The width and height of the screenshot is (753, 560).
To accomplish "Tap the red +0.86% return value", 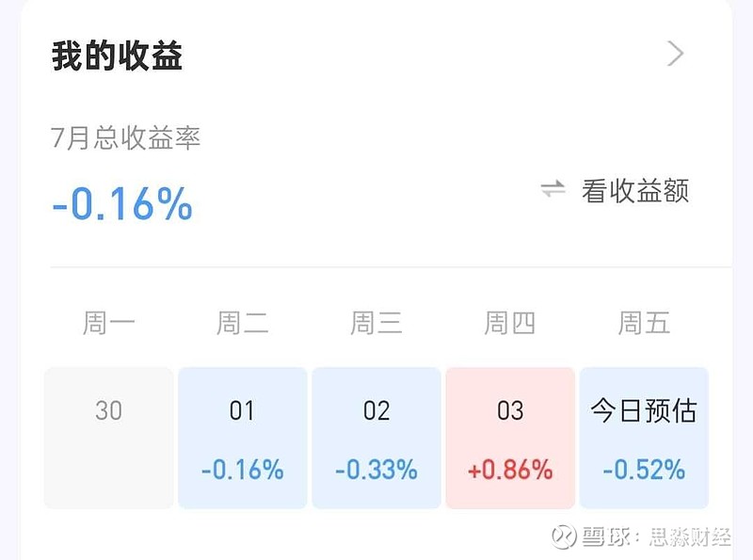I will 509,467.
